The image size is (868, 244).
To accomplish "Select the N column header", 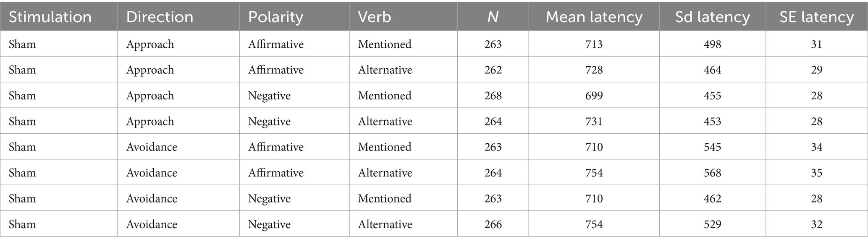I will tap(493, 17).
